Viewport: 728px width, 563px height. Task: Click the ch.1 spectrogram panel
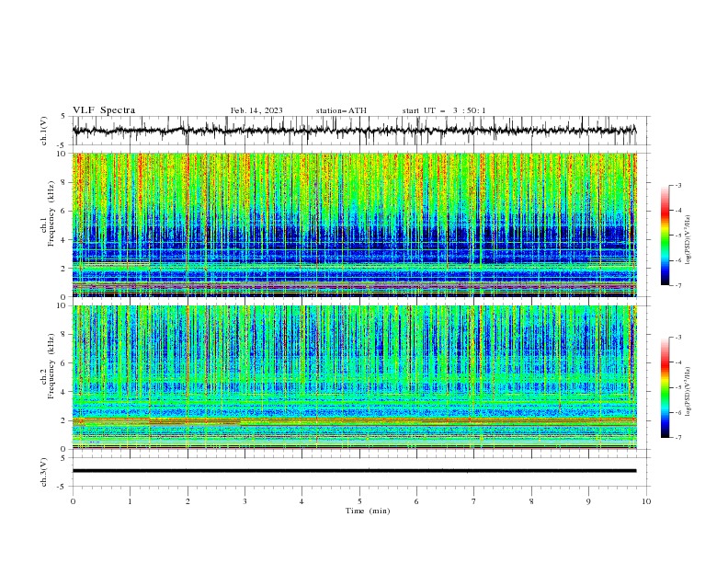click(x=354, y=224)
